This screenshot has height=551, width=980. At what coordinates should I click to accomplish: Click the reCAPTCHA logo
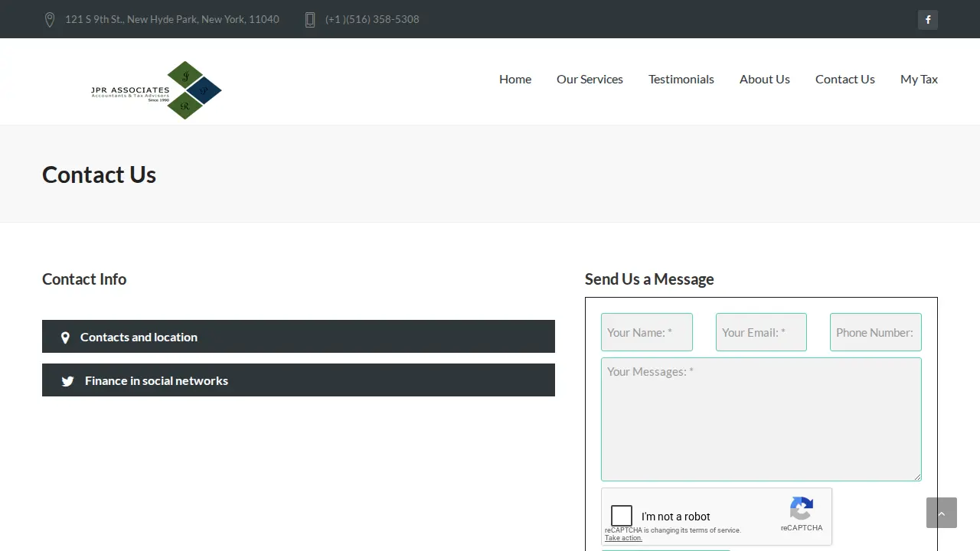click(802, 509)
